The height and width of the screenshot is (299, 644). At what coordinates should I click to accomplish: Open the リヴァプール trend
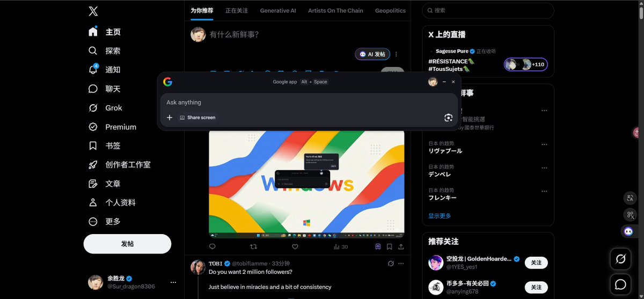[x=445, y=151]
